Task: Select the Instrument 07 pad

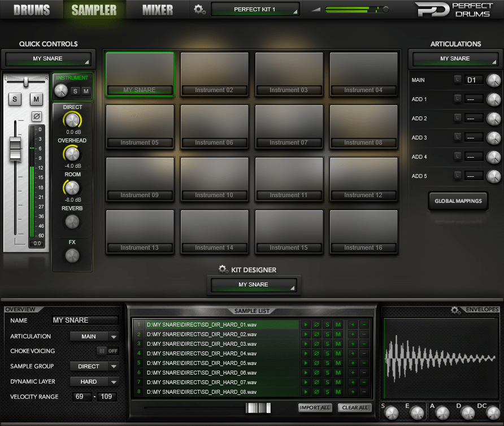Action: tap(289, 127)
